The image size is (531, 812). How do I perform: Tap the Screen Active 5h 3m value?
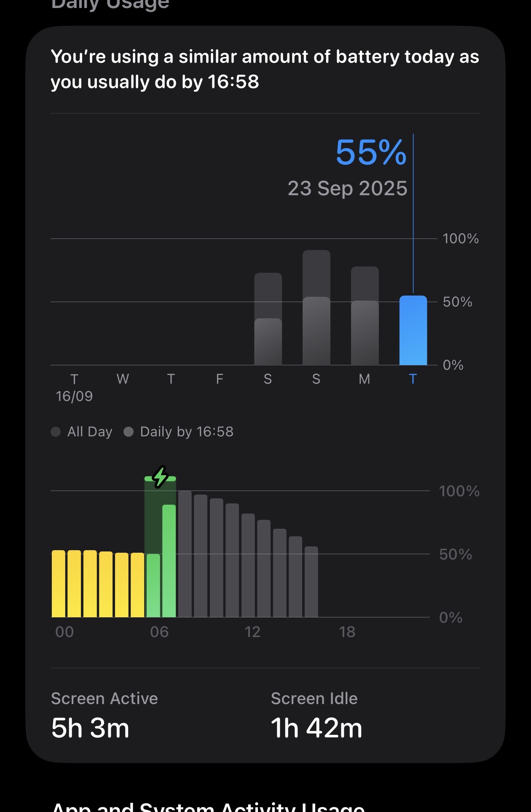click(90, 728)
